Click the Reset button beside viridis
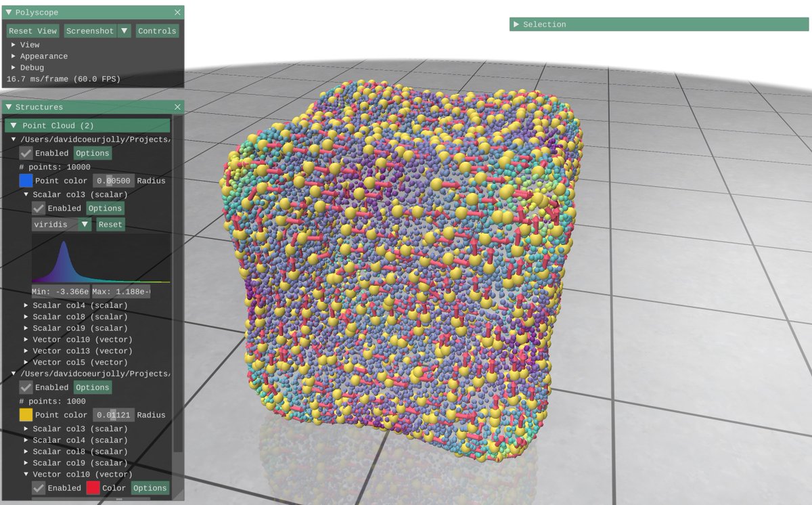Image resolution: width=812 pixels, height=505 pixels. tap(110, 225)
